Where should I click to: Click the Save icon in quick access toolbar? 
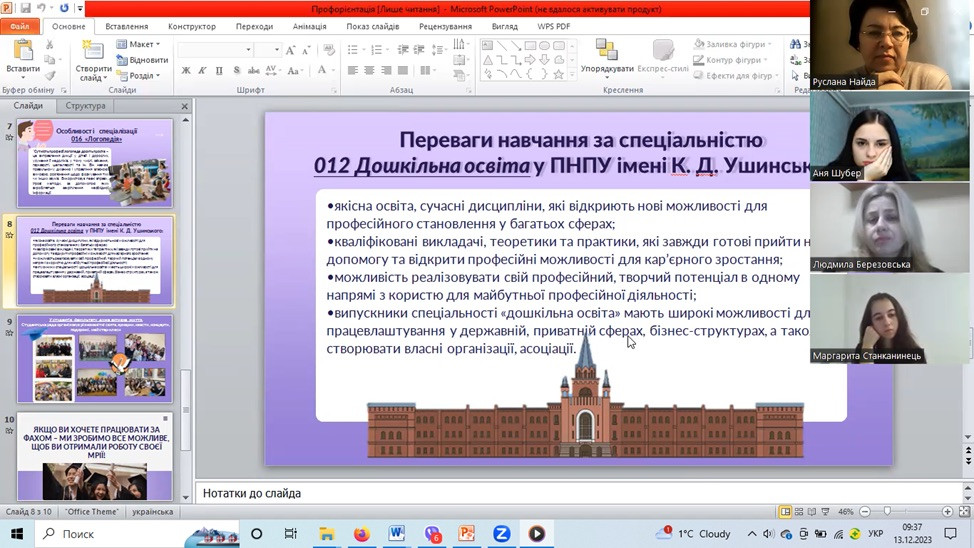pyautogui.click(x=26, y=8)
